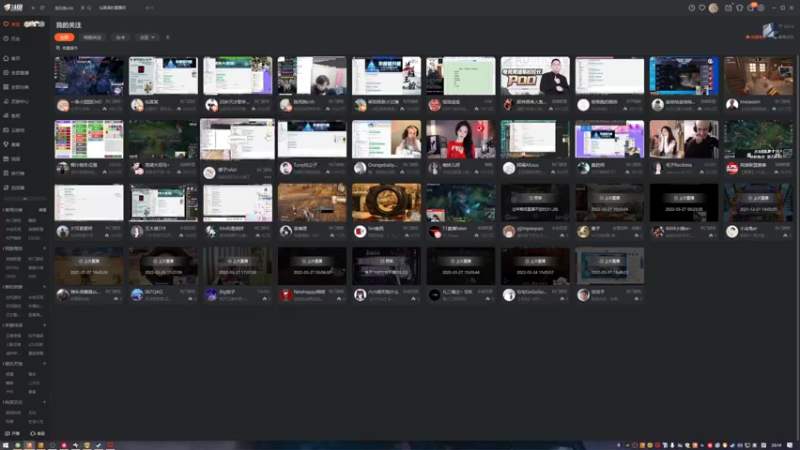Select the filter tab left of 分组
The width and height of the screenshot is (800, 450).
click(120, 37)
